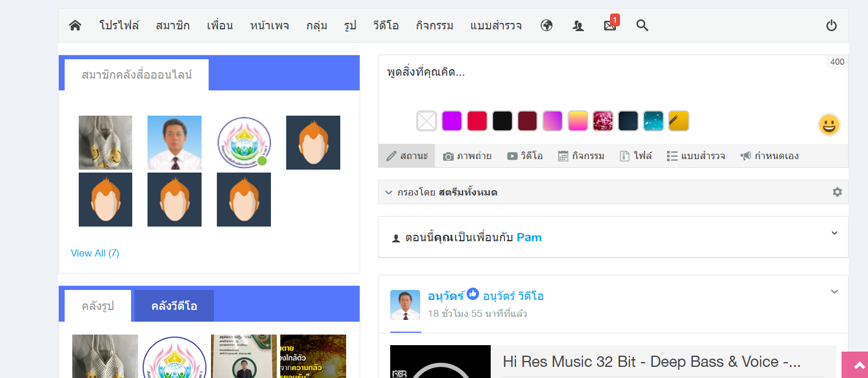Image resolution: width=868 pixels, height=378 pixels.
Task: Open the Hi Res Music 32 Bit video title
Action: [652, 362]
